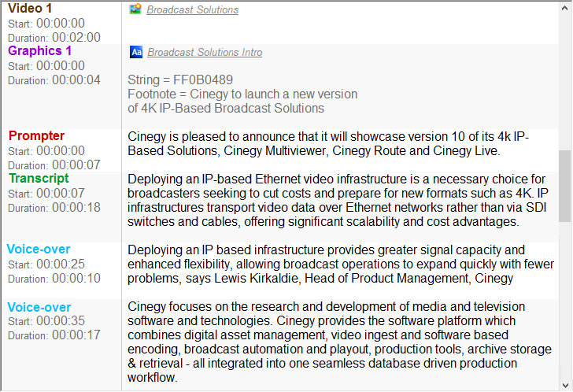Click the Transcript paragraph about Ethernet infrastructure
Image resolution: width=573 pixels, height=392 pixels.
338,200
